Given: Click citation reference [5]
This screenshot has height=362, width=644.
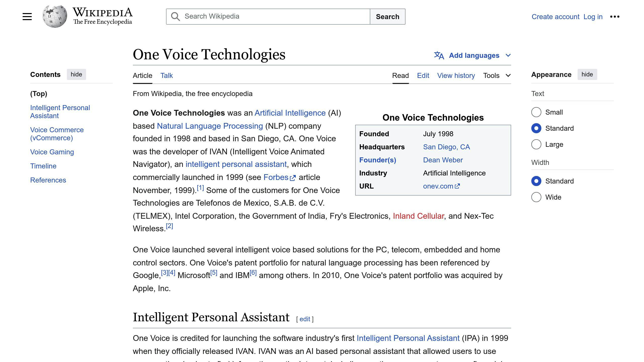Looking at the screenshot, I should [x=214, y=273].
